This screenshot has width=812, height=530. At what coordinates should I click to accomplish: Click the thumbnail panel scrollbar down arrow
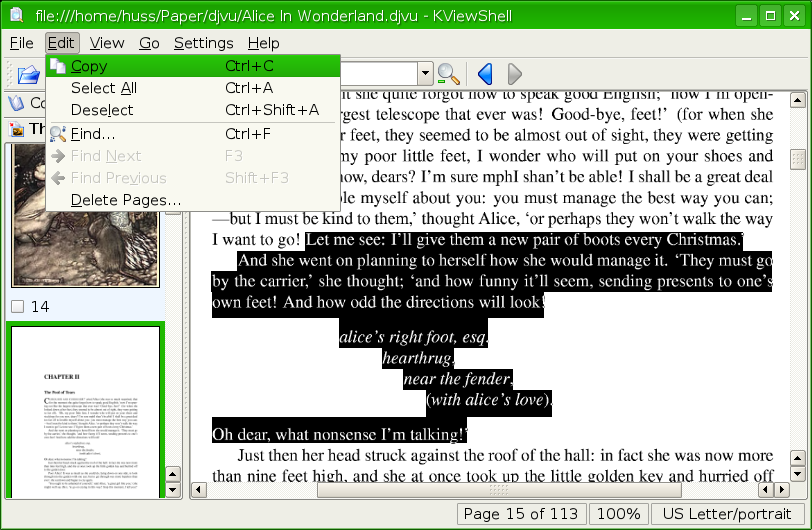pyautogui.click(x=172, y=490)
